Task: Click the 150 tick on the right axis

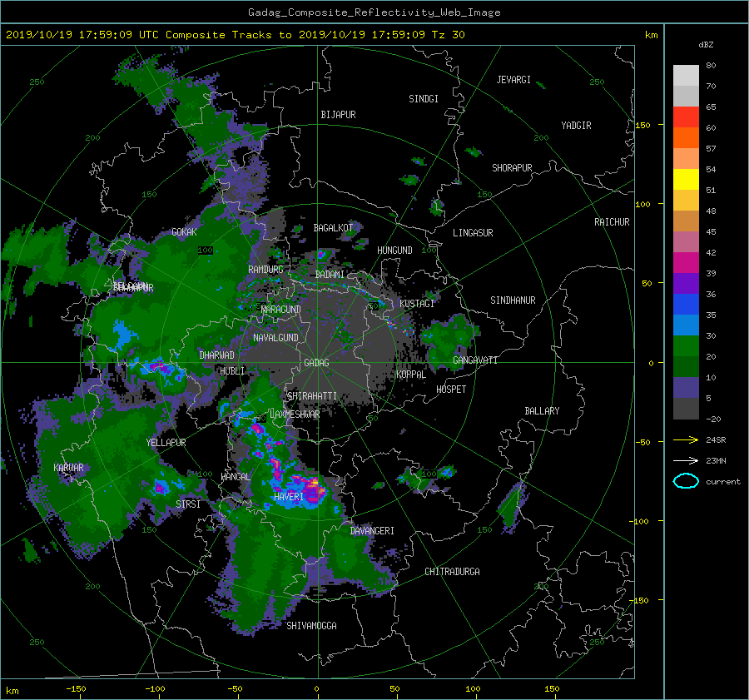Action: [643, 125]
